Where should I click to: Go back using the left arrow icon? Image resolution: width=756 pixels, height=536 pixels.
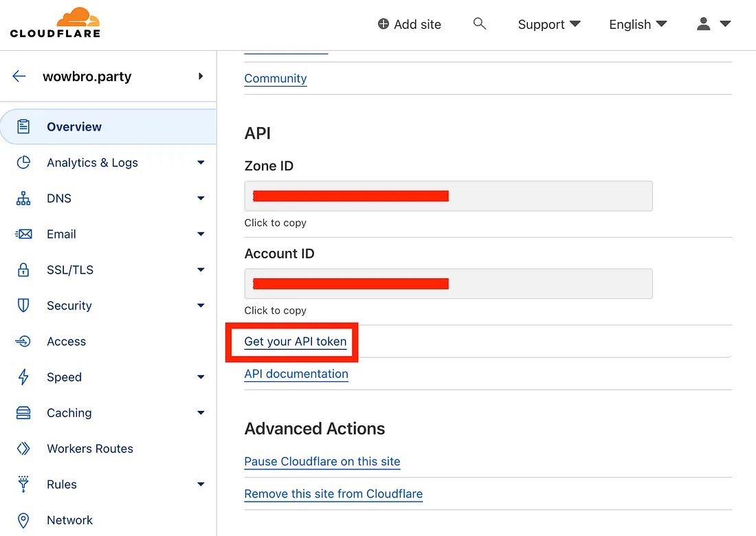pyautogui.click(x=19, y=76)
